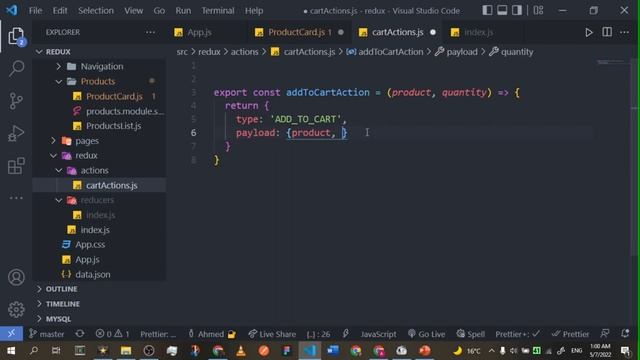The height and width of the screenshot is (360, 640).
Task: Open the Accounts menu icon
Action: (16, 277)
